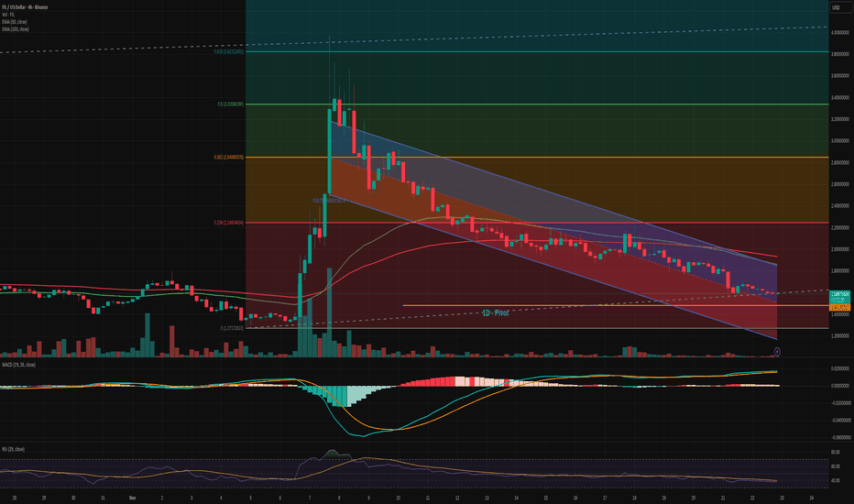854x504 pixels.
Task: Click the MACD indicator legend label
Action: click(x=17, y=365)
